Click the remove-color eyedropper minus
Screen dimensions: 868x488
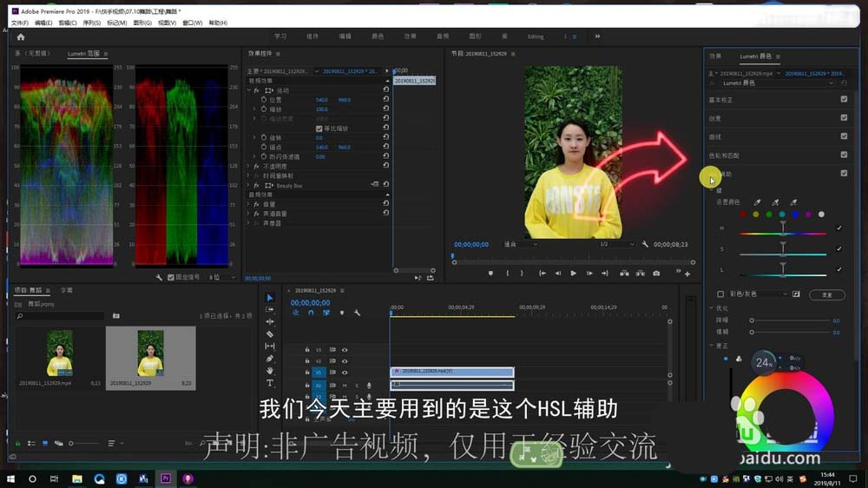pyautogui.click(x=793, y=202)
